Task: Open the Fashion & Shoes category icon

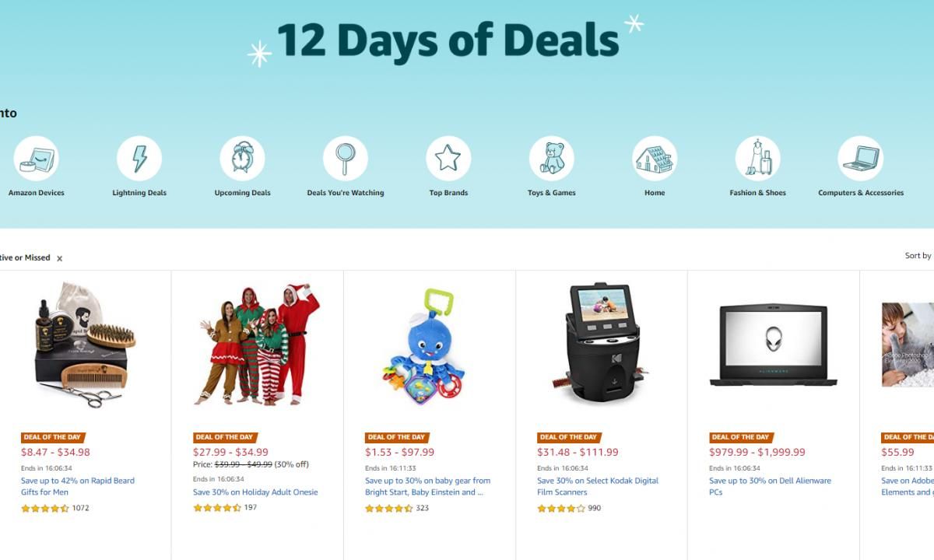Action: (x=758, y=159)
